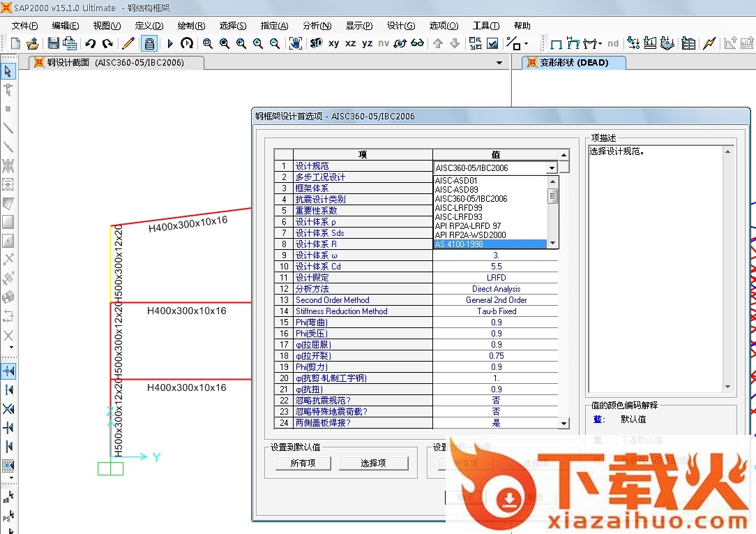The image size is (756, 534).
Task: Expand the snap options toolbar dropdown
Action: 527,43
